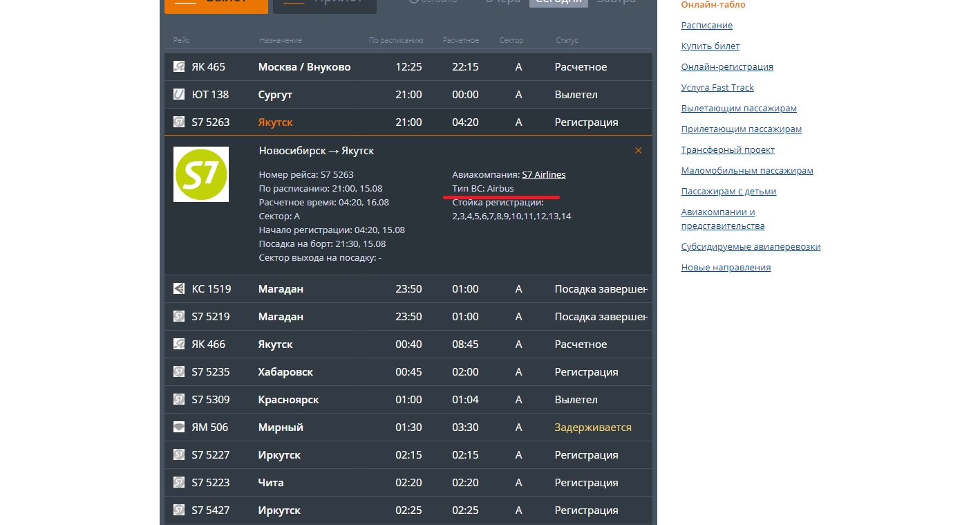
Task: Expand the ЯМ 506 Мирный row
Action: point(408,427)
